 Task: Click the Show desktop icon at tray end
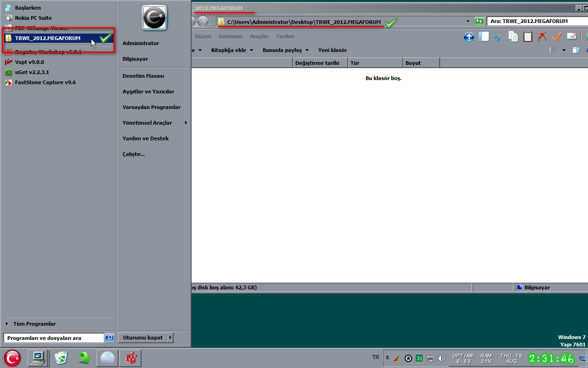pos(582,358)
